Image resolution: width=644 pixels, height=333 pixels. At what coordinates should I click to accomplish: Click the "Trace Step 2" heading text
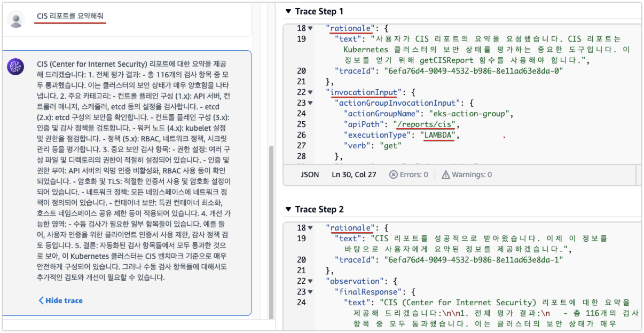[x=319, y=209]
